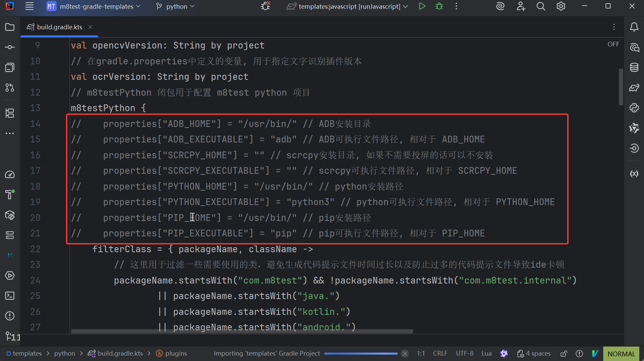The height and width of the screenshot is (361, 644).
Task: Click Search Everywhere magnifier
Action: (x=541, y=6)
